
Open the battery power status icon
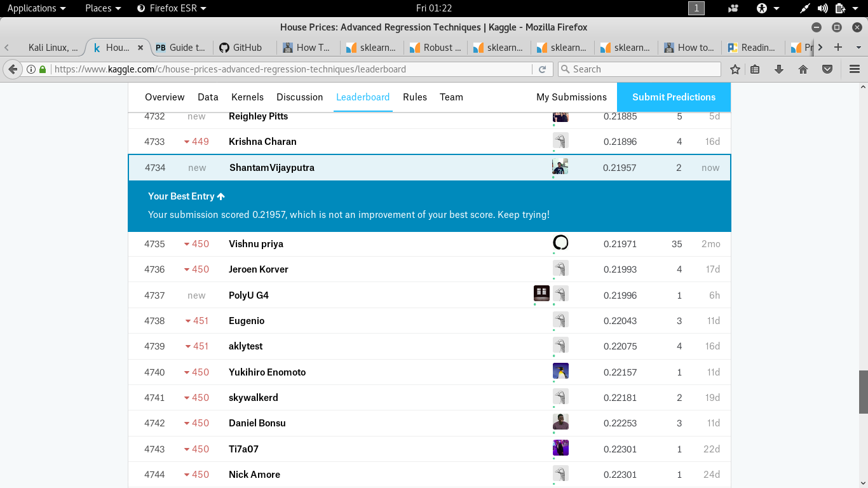click(840, 8)
